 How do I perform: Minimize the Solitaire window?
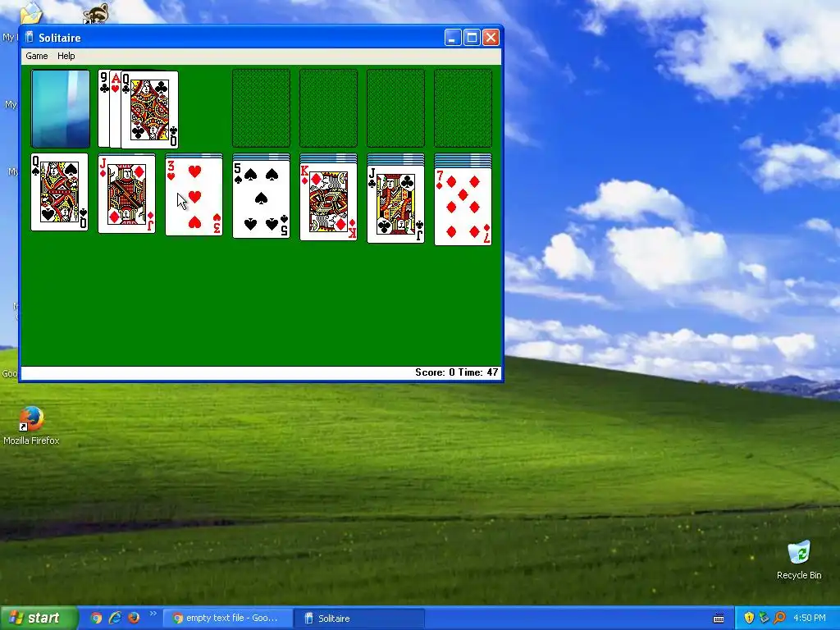[453, 37]
